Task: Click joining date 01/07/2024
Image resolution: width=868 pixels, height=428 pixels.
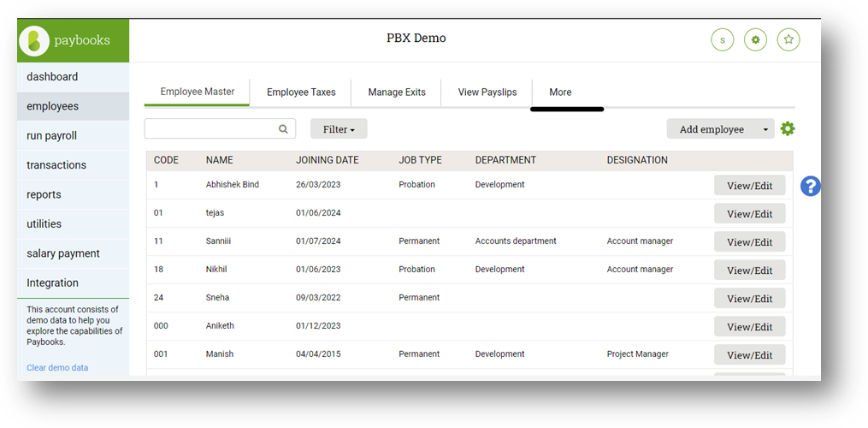Action: coord(318,241)
